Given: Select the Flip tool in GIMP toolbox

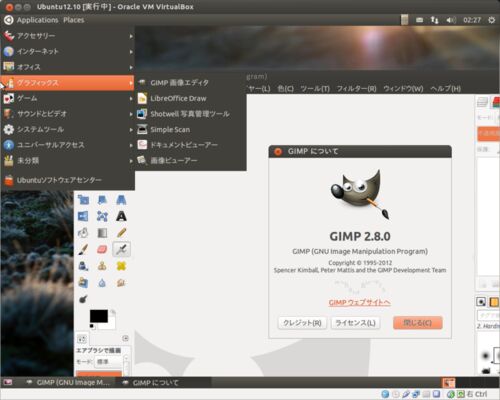Looking at the screenshot, I should 83,216.
